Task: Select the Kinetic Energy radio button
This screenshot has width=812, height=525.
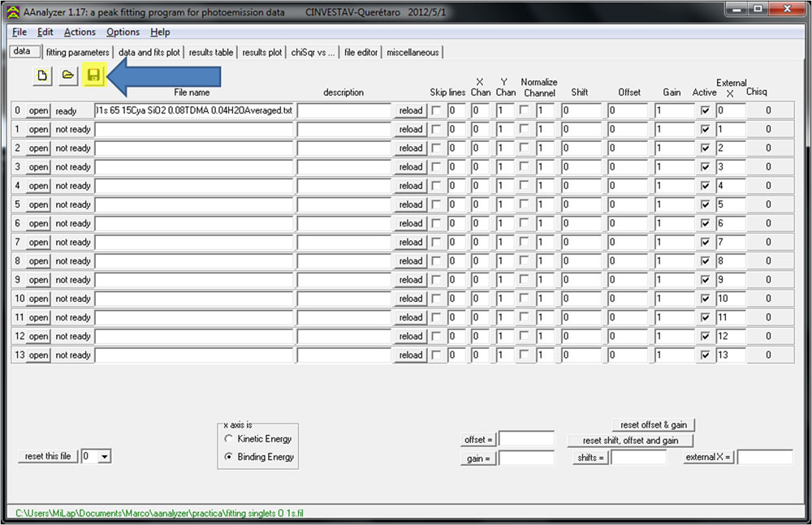Action: [229, 439]
